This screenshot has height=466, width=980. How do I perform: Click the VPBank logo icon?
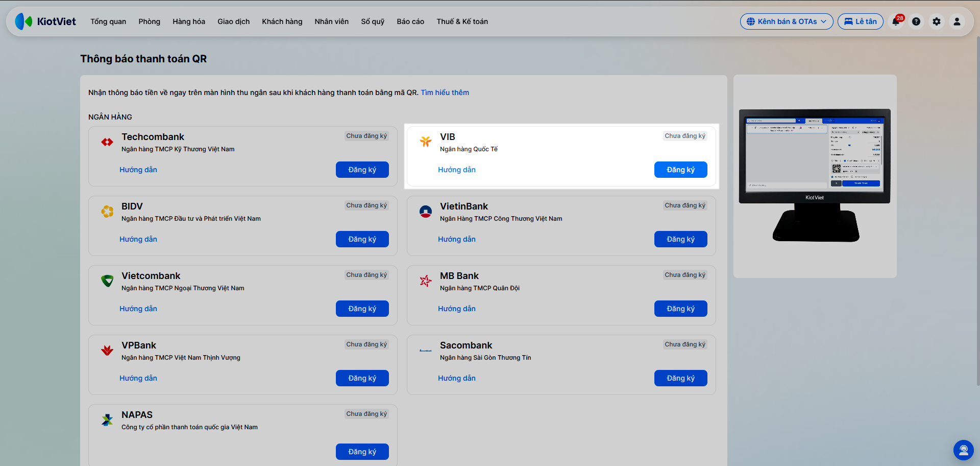pos(107,351)
